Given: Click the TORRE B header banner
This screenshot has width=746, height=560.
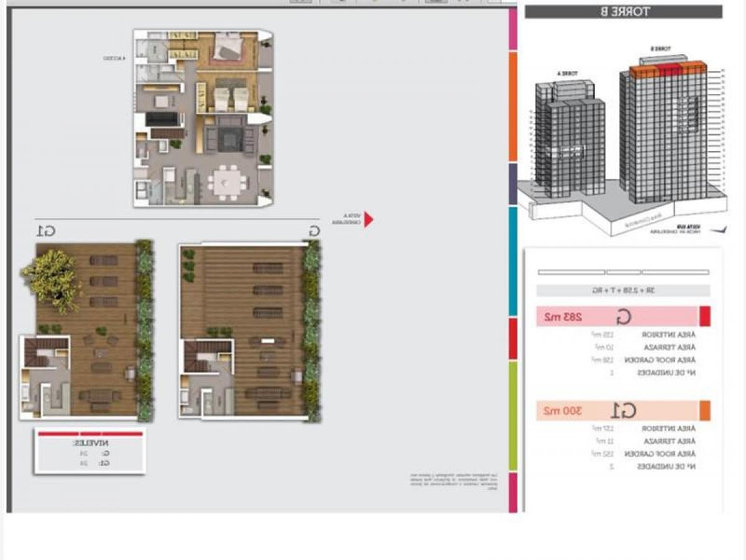Looking at the screenshot, I should (624, 12).
